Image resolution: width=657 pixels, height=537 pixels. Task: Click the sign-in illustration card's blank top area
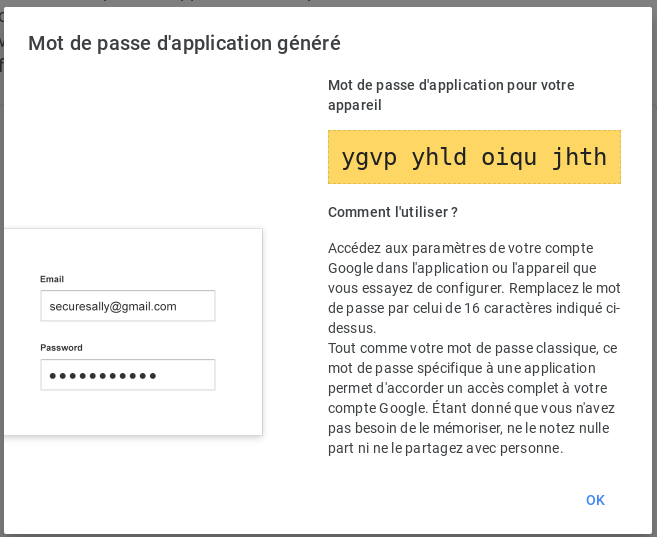click(133, 249)
